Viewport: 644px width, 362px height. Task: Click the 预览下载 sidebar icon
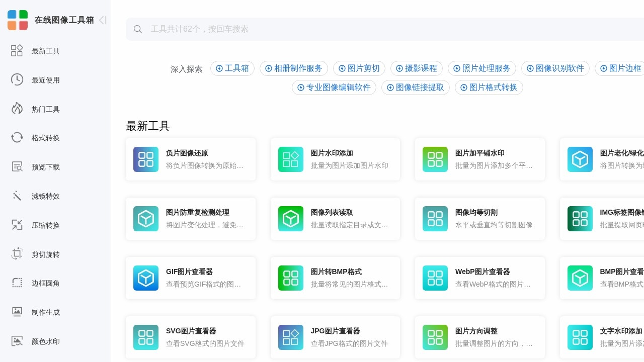coord(17,167)
